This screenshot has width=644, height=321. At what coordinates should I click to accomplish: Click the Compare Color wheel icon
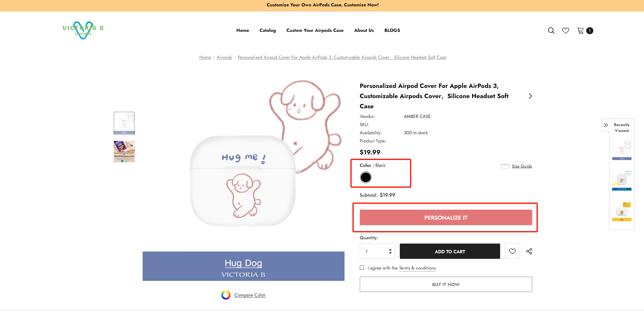(x=226, y=295)
